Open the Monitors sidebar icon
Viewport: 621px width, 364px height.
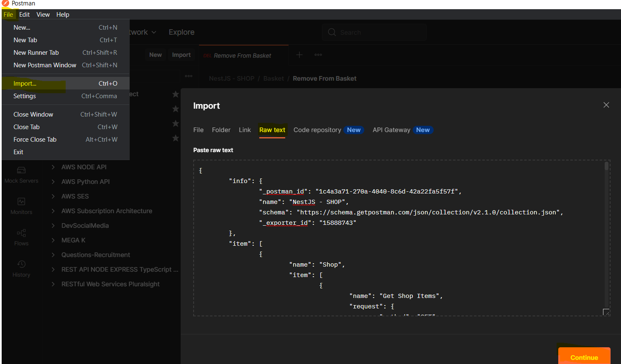[21, 201]
